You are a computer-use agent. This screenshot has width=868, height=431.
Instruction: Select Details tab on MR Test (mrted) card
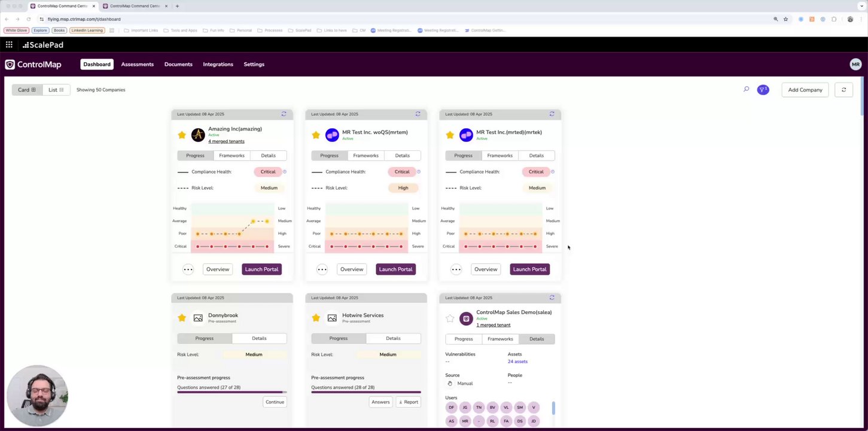[x=536, y=156]
